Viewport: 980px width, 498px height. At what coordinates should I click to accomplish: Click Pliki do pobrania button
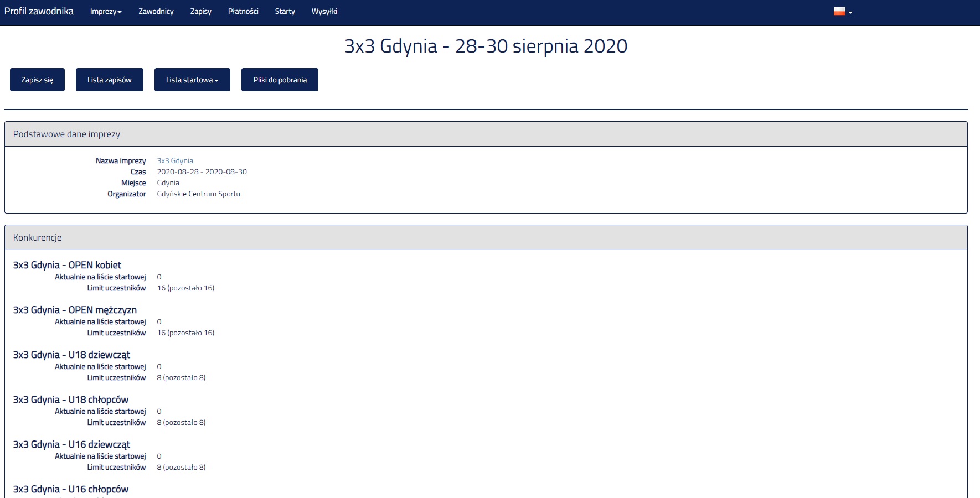pyautogui.click(x=280, y=80)
